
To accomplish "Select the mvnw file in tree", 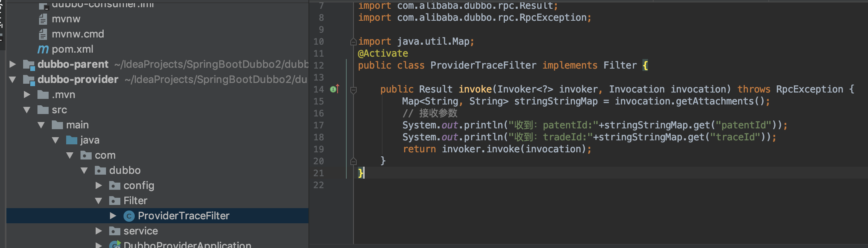I will (157, 19).
